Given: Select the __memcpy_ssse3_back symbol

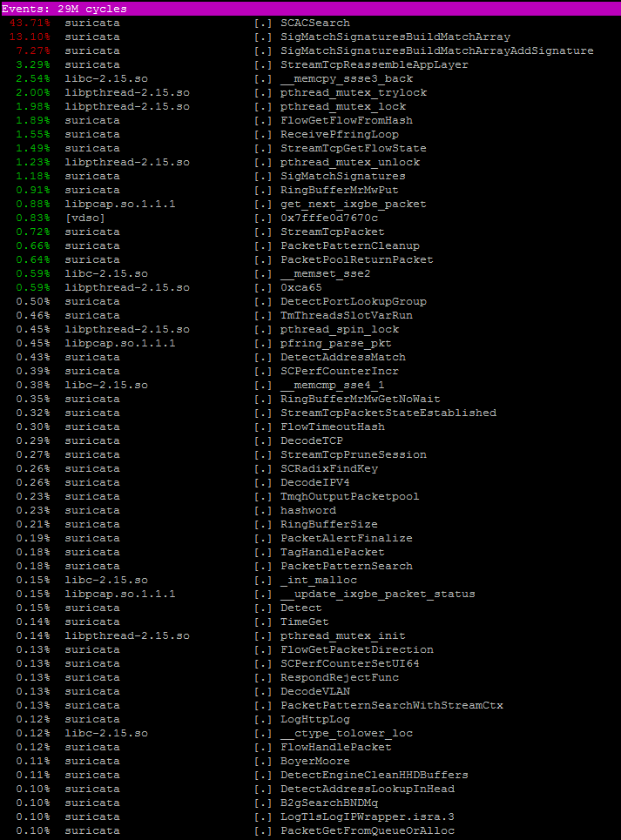Looking at the screenshot, I should (x=347, y=78).
